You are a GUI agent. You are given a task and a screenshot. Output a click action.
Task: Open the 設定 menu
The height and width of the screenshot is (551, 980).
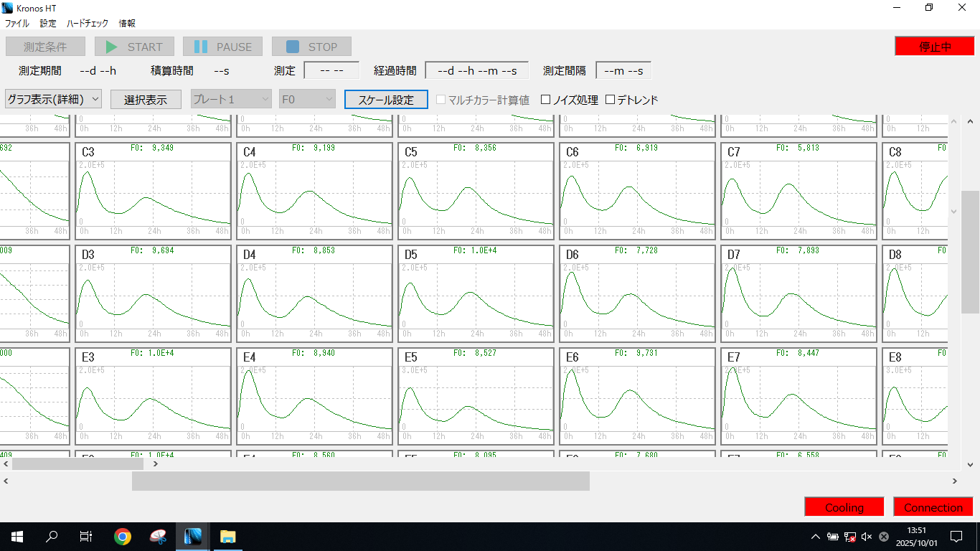pyautogui.click(x=48, y=23)
